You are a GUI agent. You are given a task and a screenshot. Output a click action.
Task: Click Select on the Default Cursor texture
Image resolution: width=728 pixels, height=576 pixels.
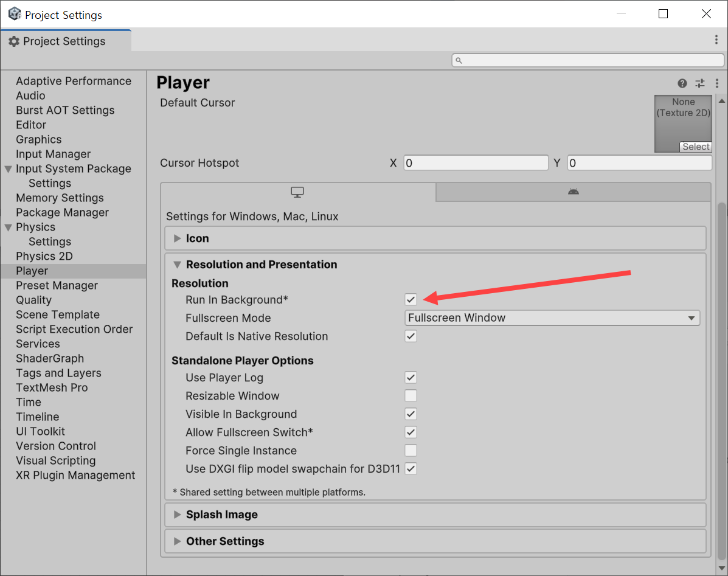coord(696,147)
